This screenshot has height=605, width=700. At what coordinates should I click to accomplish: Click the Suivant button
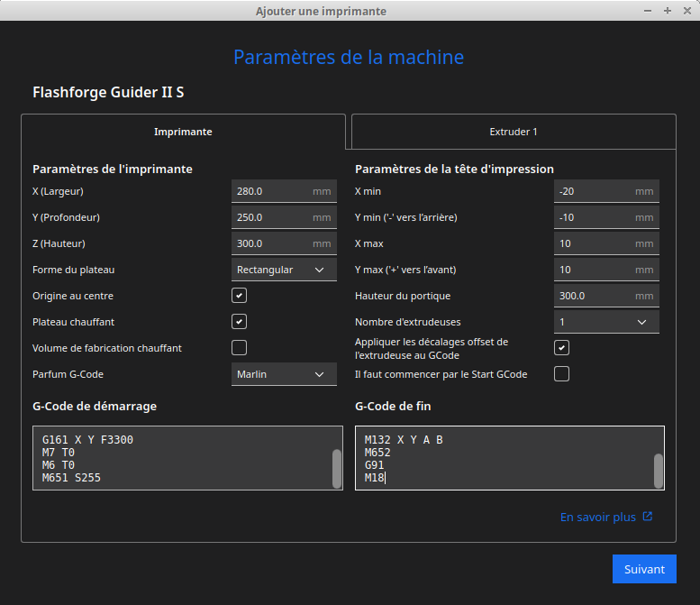click(x=644, y=569)
